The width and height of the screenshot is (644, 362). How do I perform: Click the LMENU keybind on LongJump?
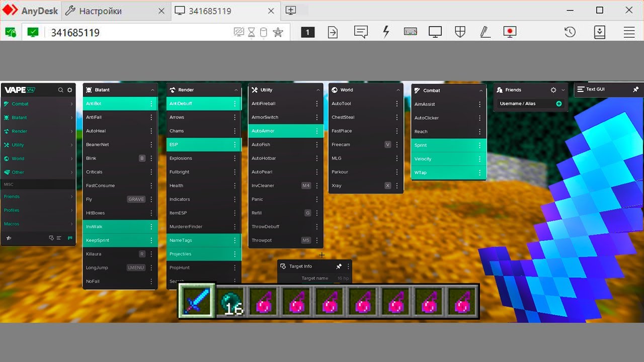(x=136, y=267)
